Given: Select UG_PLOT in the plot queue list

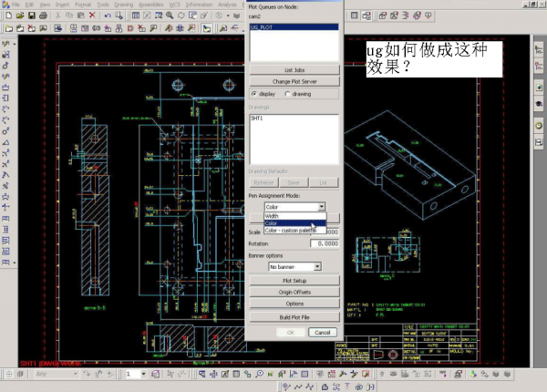Looking at the screenshot, I should (262, 28).
